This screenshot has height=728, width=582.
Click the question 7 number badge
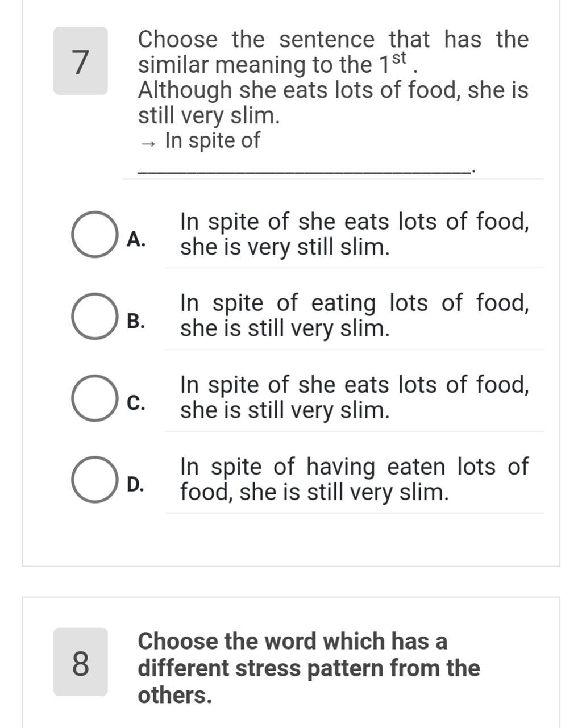pos(81,61)
